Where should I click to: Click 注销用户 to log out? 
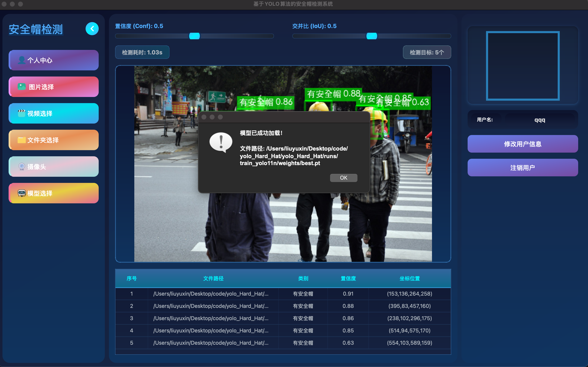[522, 168]
